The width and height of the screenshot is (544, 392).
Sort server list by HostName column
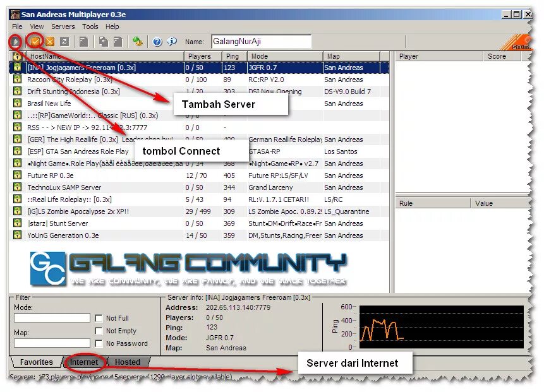(104, 56)
